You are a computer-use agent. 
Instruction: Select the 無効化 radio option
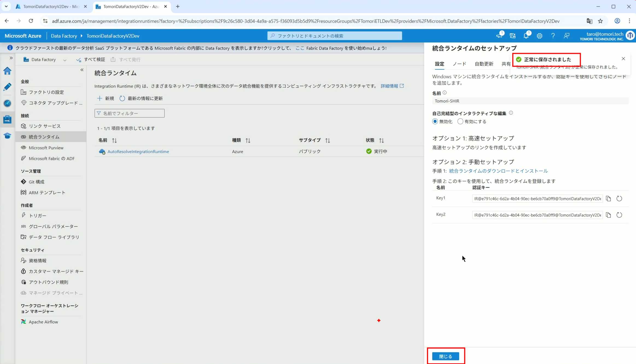[435, 121]
